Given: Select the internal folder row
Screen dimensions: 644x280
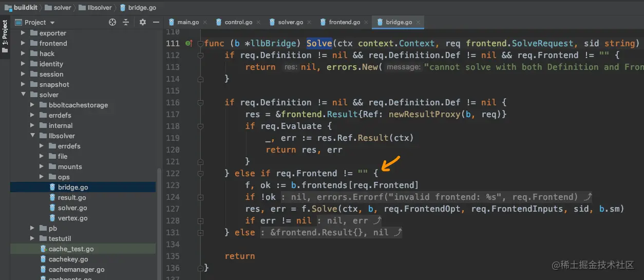Looking at the screenshot, I should [83, 125].
